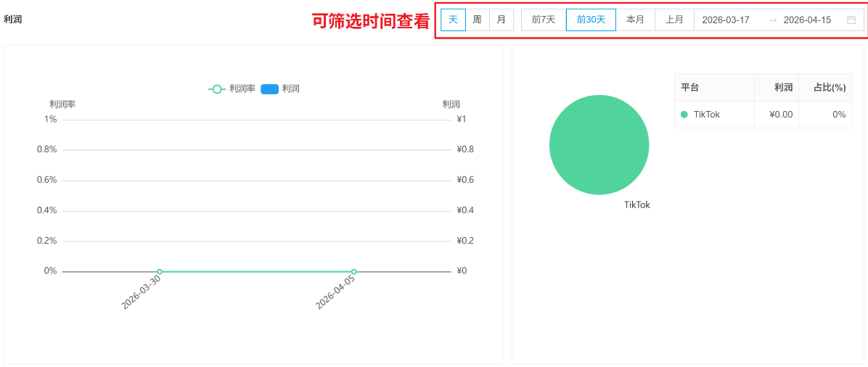Screen dimensions: 868x367
Task: Click the 2026-04-05 data point
Action: pos(353,272)
